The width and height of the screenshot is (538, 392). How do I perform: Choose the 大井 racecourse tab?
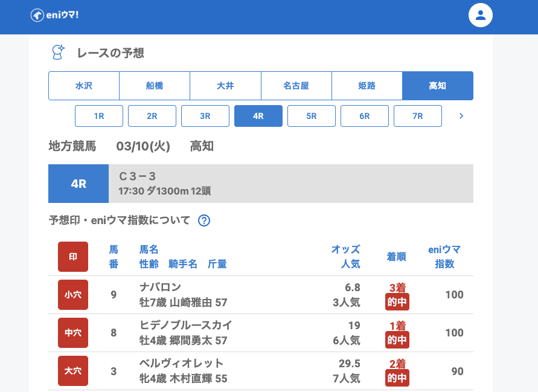[225, 86]
